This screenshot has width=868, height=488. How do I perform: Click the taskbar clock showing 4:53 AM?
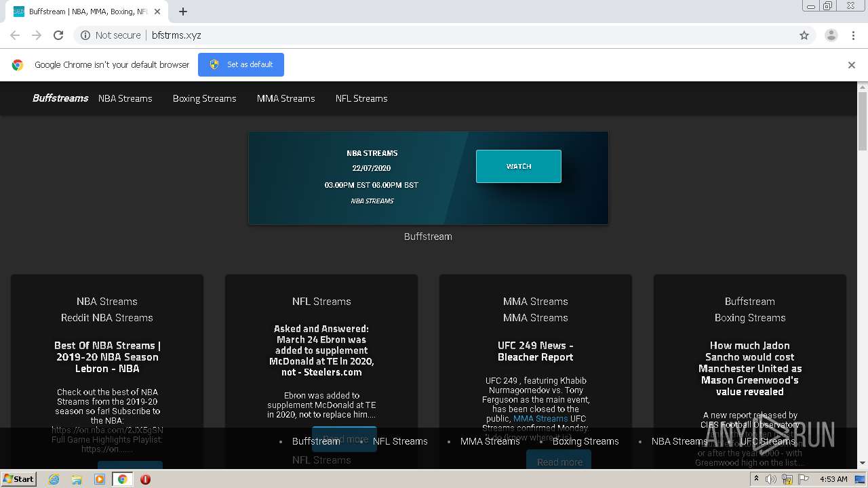(833, 479)
